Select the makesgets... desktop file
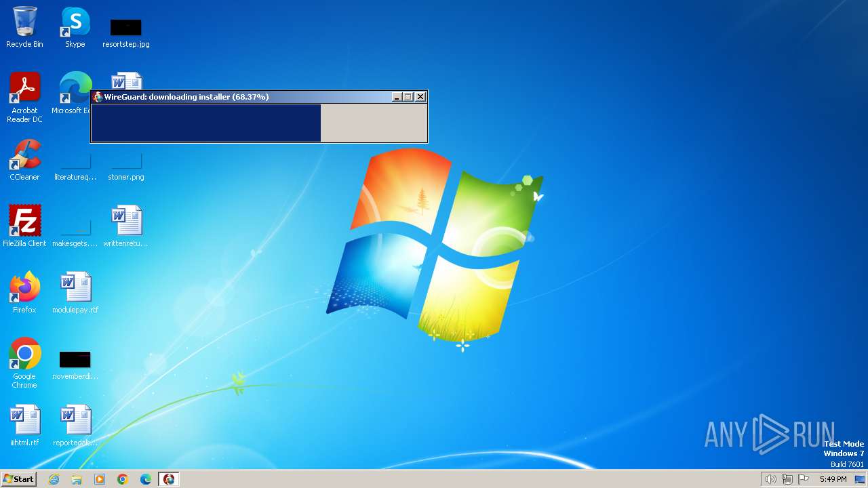The image size is (868, 488). [x=75, y=232]
